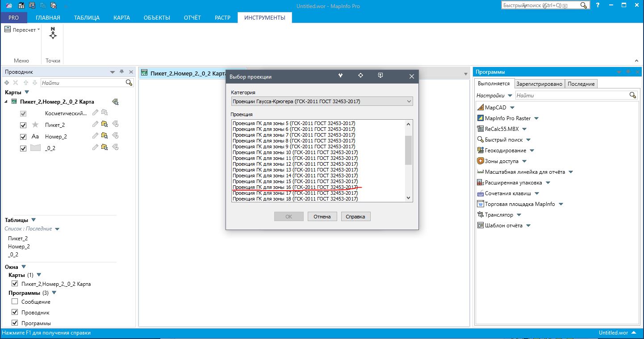
Task: Expand the Геокодирование program arrow
Action: 532,151
